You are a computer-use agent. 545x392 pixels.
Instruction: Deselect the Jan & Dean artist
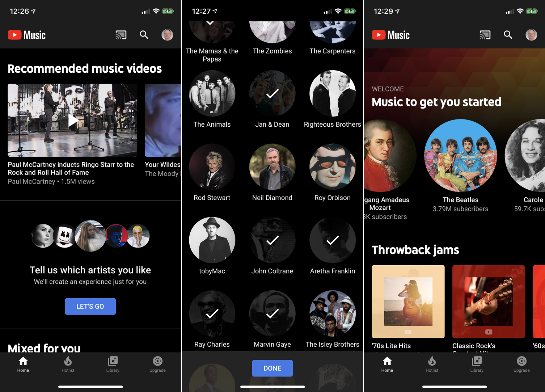[272, 94]
